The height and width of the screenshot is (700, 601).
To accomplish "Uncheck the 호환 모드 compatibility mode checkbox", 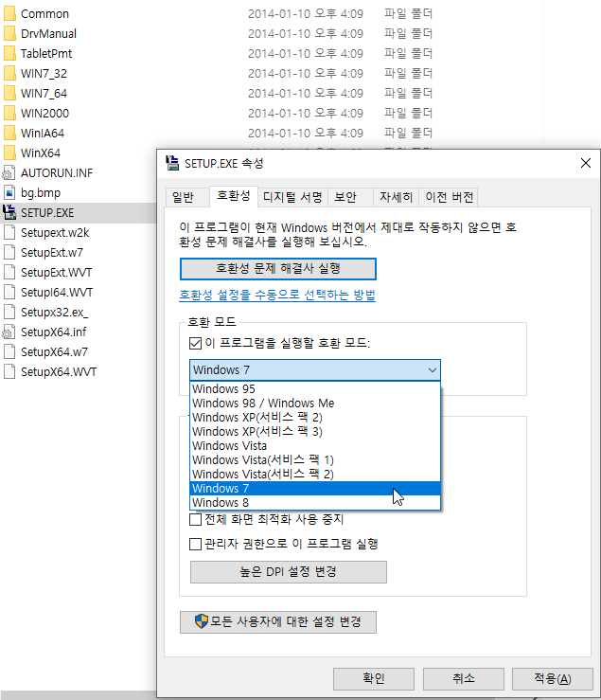I will tap(195, 343).
